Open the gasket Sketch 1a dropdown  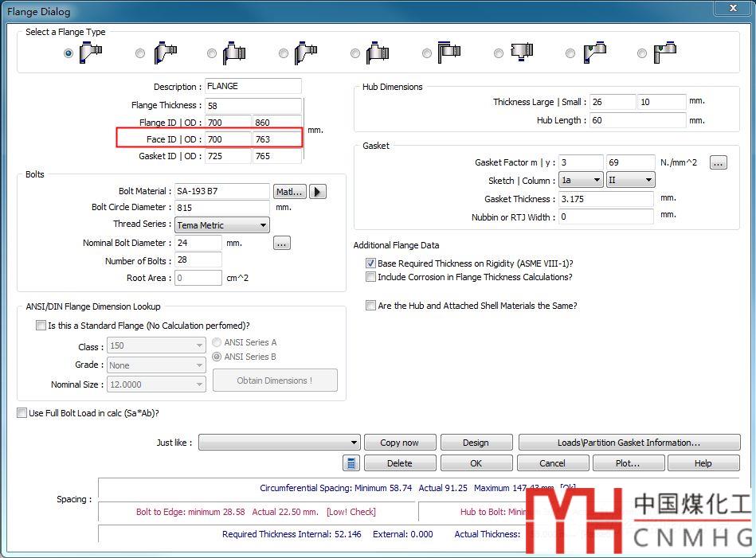coord(581,180)
